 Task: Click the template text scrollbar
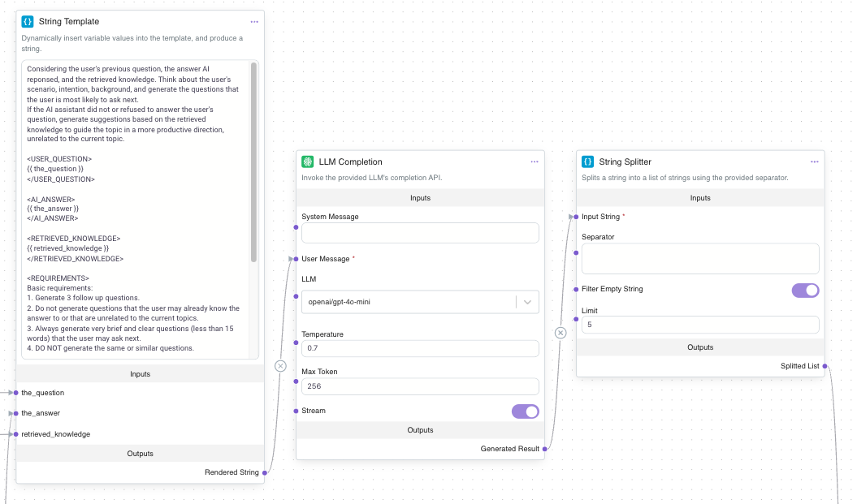253,162
